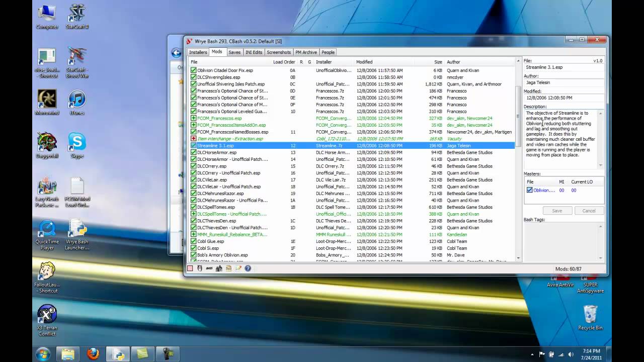Select the DLCThievesDen.esp row
644x362 pixels.
[x=352, y=221]
